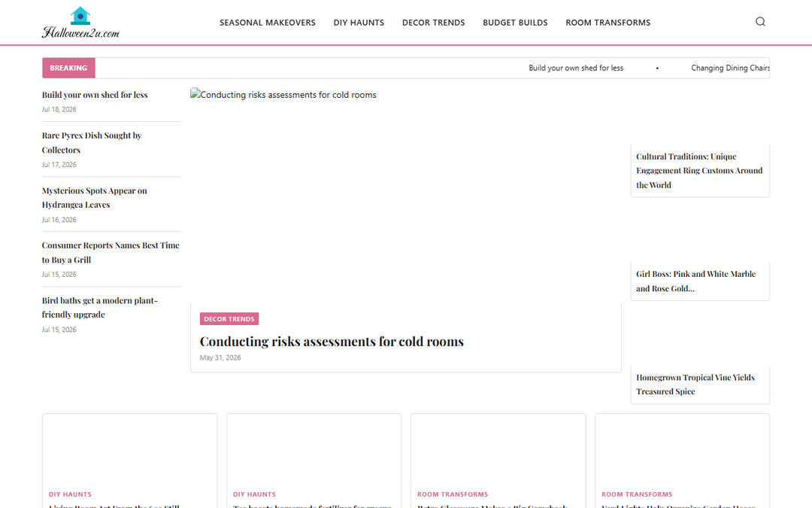Open the search magnifier icon
Screen dimensions: 812x508
(x=760, y=22)
